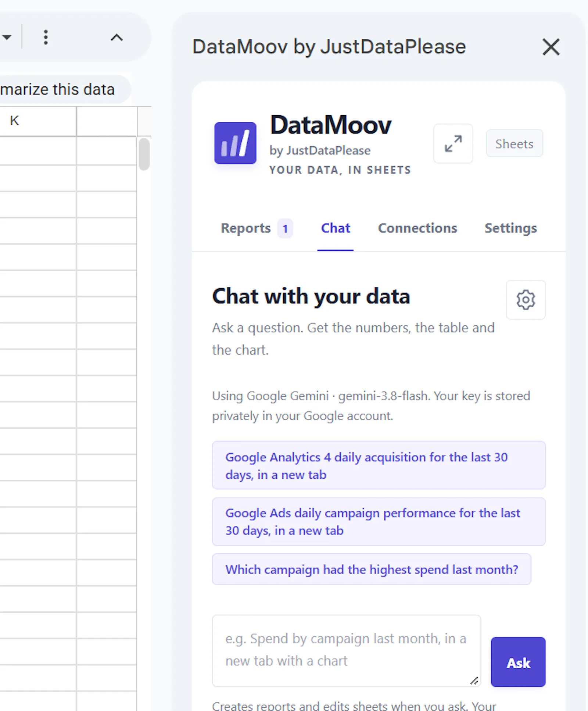The height and width of the screenshot is (711, 588).
Task: Click the resize handle of the question box
Action: (474, 681)
